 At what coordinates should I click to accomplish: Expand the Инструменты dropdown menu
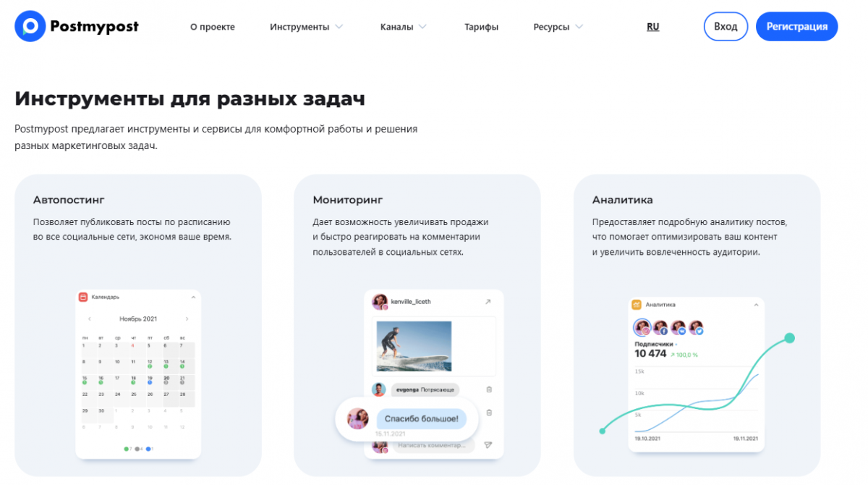pos(306,27)
